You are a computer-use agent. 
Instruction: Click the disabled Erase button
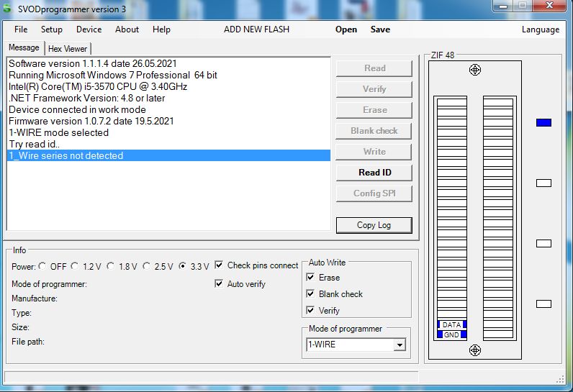click(374, 110)
